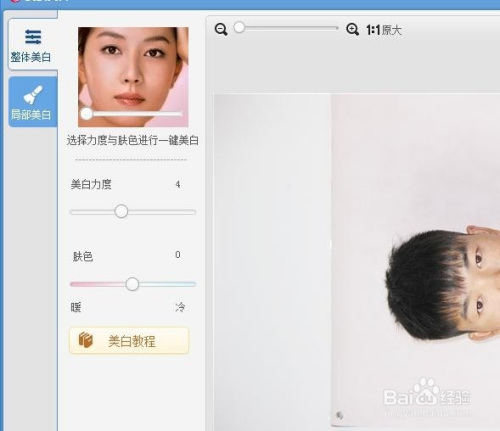Click the 冷 label under skin slider
The image size is (500, 431).
tap(180, 307)
